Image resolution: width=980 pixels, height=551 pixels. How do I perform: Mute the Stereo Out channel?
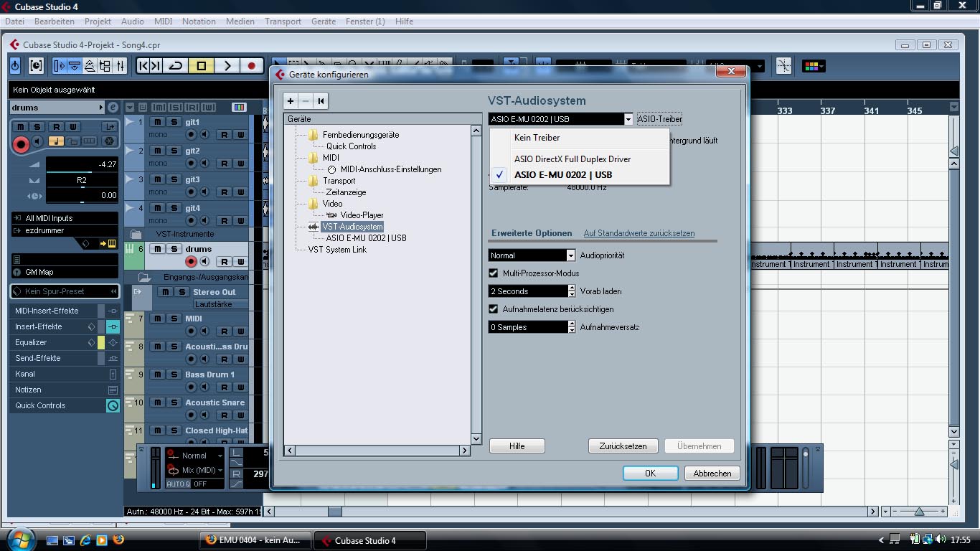[x=165, y=292]
